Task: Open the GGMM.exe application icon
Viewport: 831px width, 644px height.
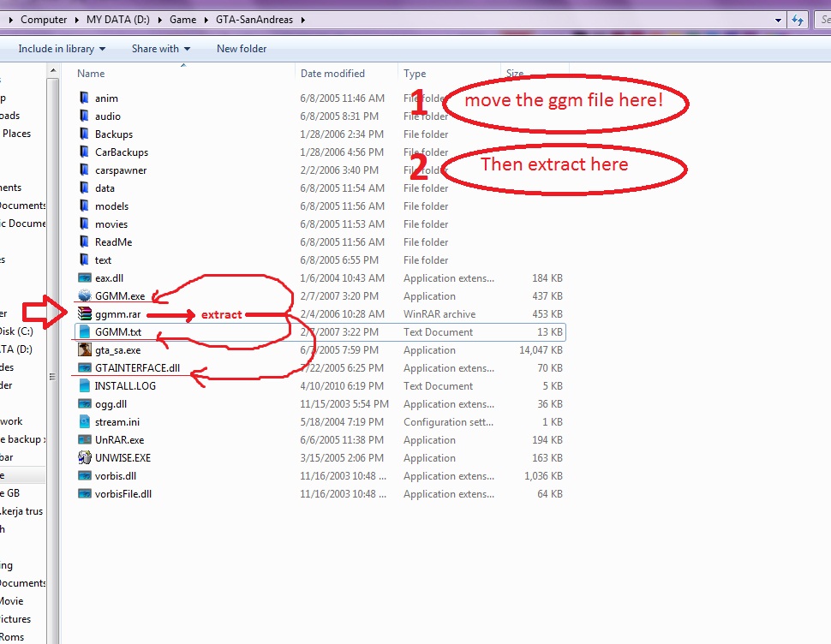Action: pos(87,295)
